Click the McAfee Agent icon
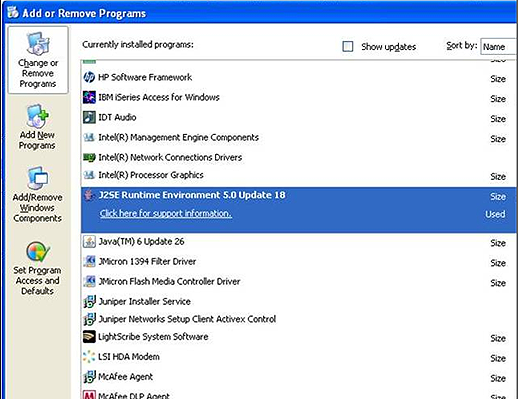 pyautogui.click(x=89, y=377)
